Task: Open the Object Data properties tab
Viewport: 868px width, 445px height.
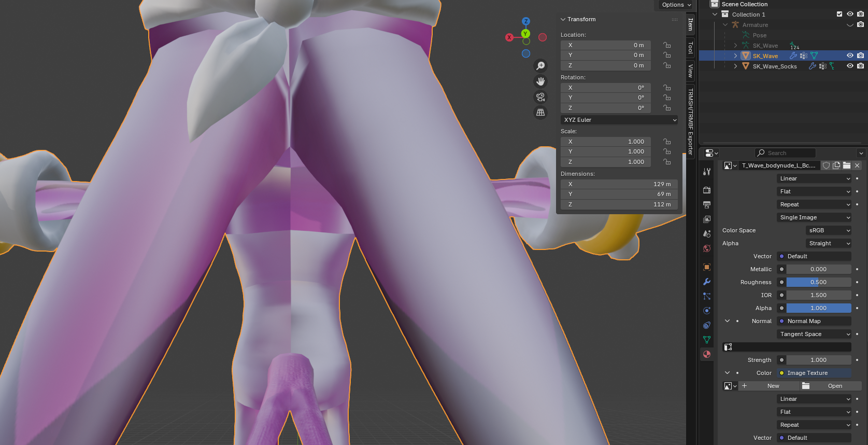Action: 707,340
